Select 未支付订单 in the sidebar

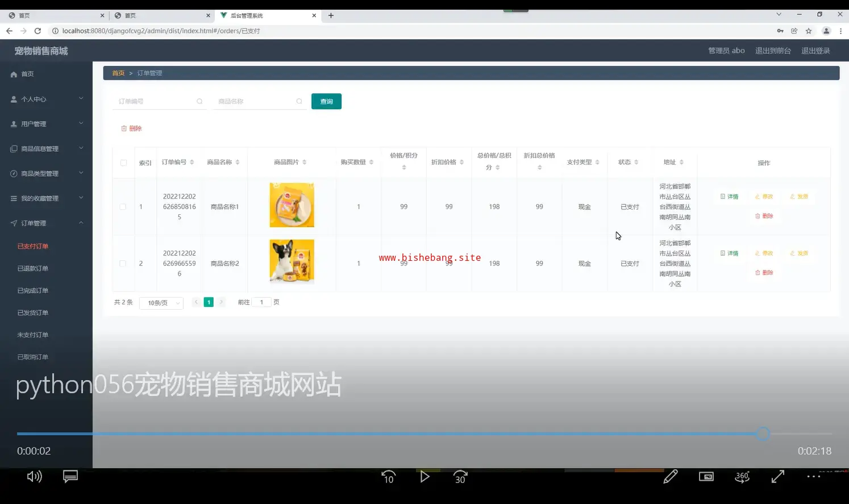33,335
